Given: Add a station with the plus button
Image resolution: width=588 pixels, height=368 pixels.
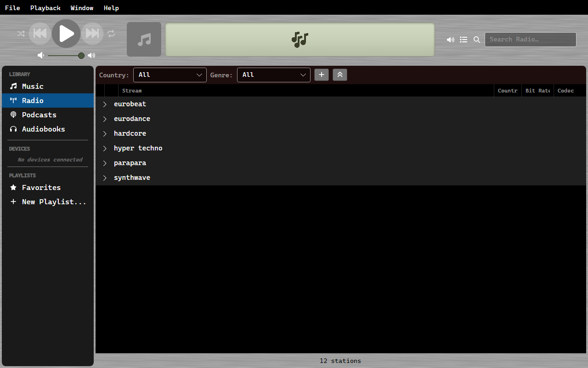Looking at the screenshot, I should coord(322,75).
